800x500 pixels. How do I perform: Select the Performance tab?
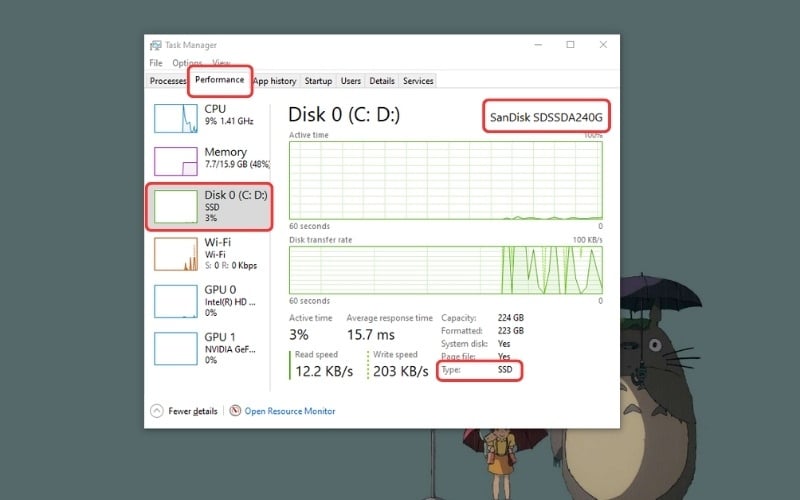pos(219,80)
